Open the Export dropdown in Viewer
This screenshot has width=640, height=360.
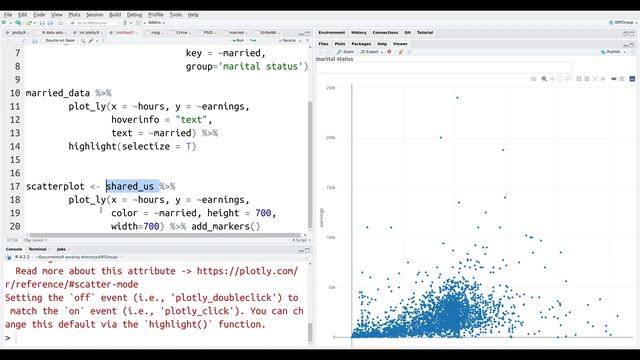click(371, 52)
